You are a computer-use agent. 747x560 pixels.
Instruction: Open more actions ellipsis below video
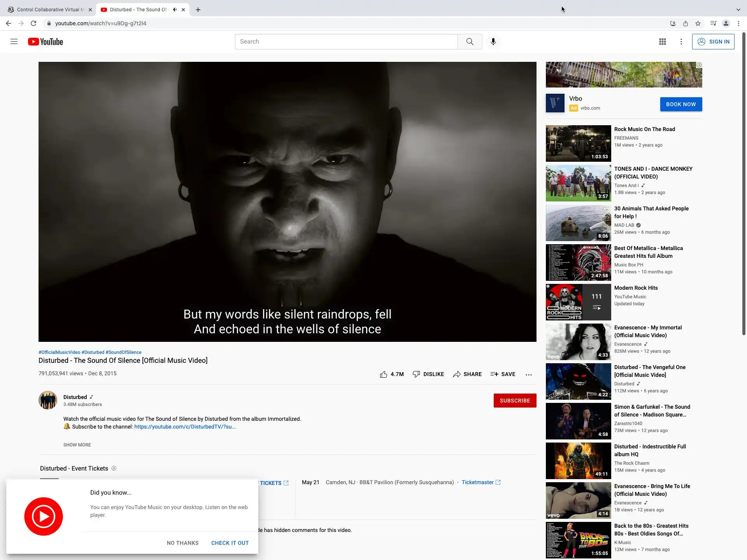[x=528, y=374]
